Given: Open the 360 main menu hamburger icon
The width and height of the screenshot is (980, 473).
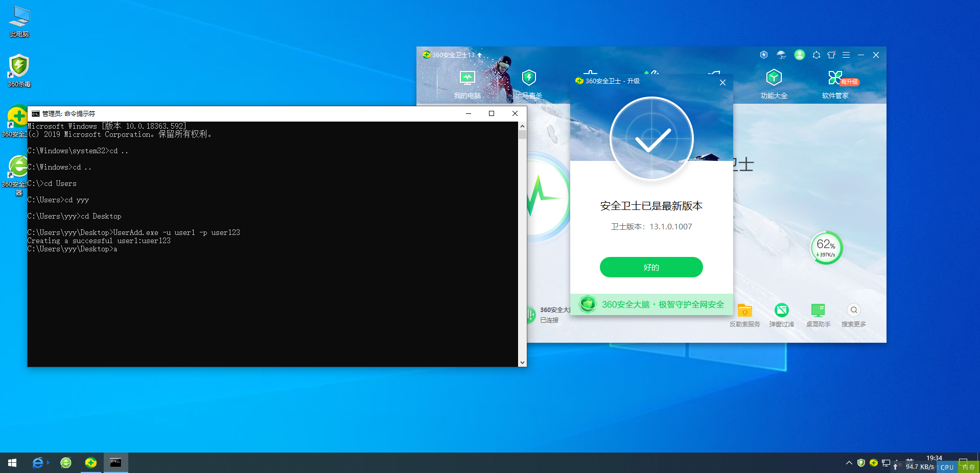Looking at the screenshot, I should [846, 55].
